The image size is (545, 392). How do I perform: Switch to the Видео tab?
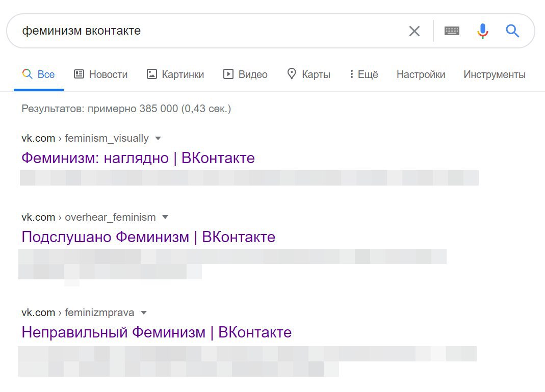pyautogui.click(x=245, y=74)
